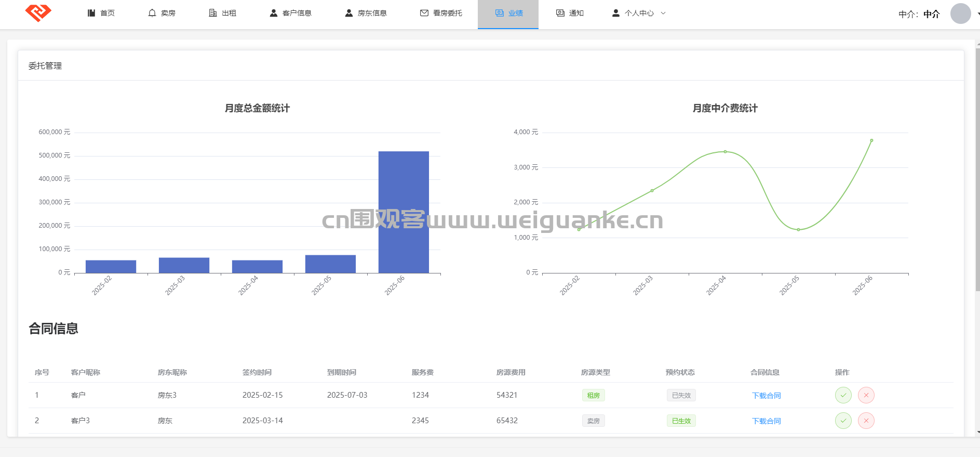Viewport: 980px width, 457px height.
Task: Click the money icon beside 业绩
Action: click(500, 13)
